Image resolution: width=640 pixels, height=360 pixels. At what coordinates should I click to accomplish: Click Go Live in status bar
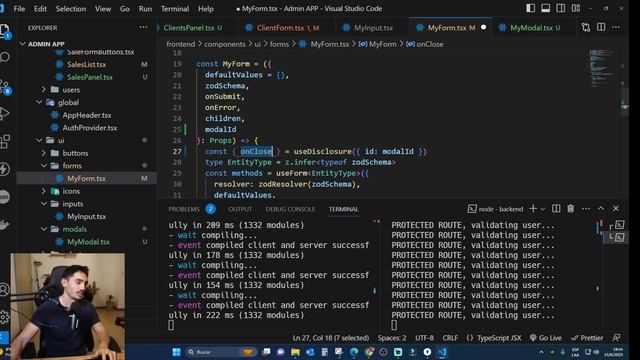tap(546, 338)
